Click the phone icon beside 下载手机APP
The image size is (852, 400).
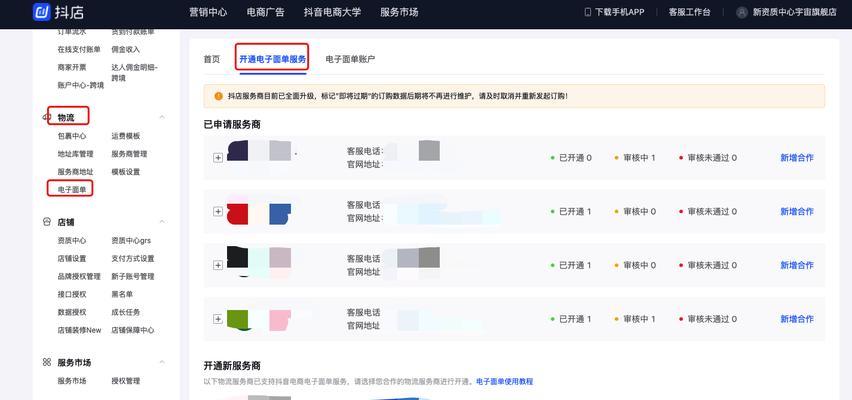coord(587,12)
